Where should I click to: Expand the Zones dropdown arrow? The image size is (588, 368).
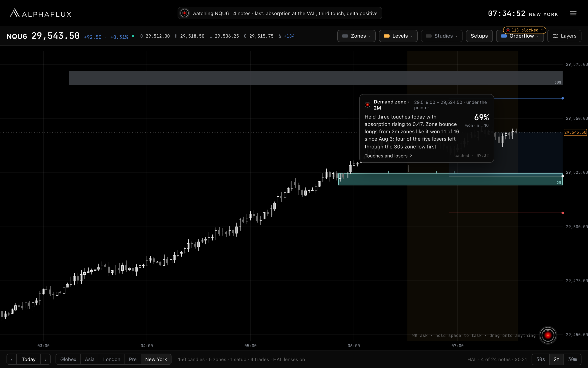click(370, 37)
